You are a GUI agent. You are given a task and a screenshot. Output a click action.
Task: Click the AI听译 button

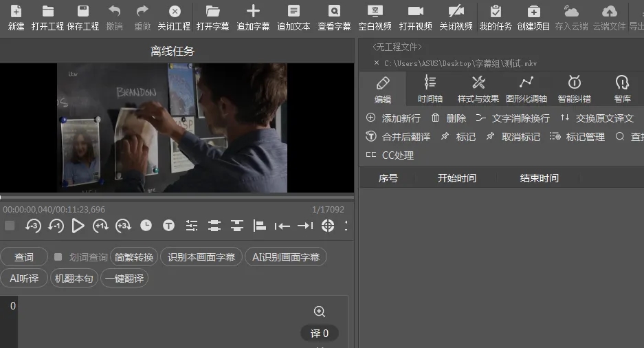click(x=24, y=279)
